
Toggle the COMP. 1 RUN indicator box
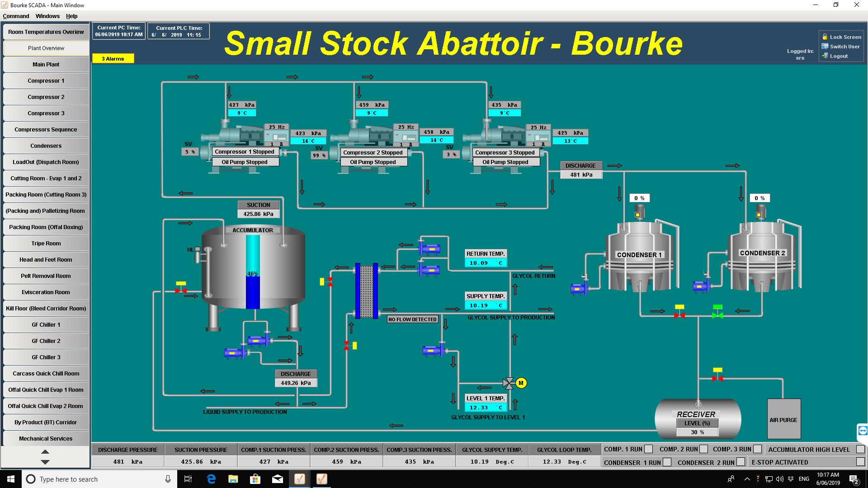[648, 449]
